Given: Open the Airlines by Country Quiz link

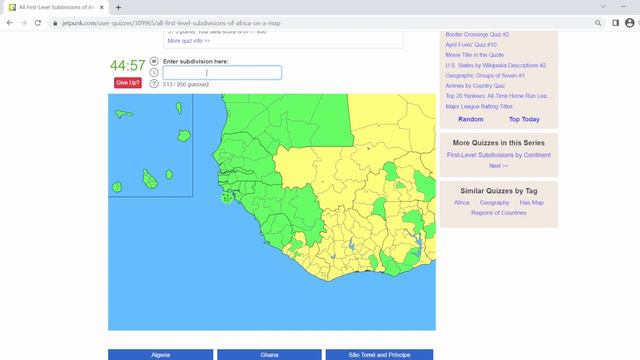Looking at the screenshot, I should pyautogui.click(x=475, y=86).
